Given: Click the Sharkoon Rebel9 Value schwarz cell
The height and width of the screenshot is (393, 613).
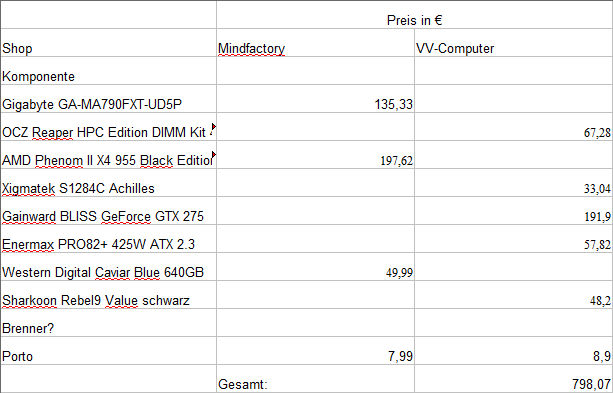Looking at the screenshot, I should 108,295.
